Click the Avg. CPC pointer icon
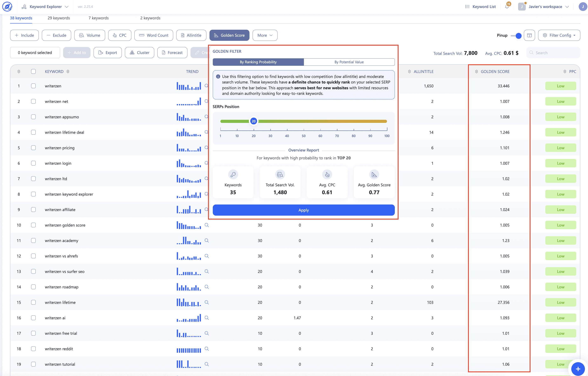Screen dimensions: 588x376 327,175
